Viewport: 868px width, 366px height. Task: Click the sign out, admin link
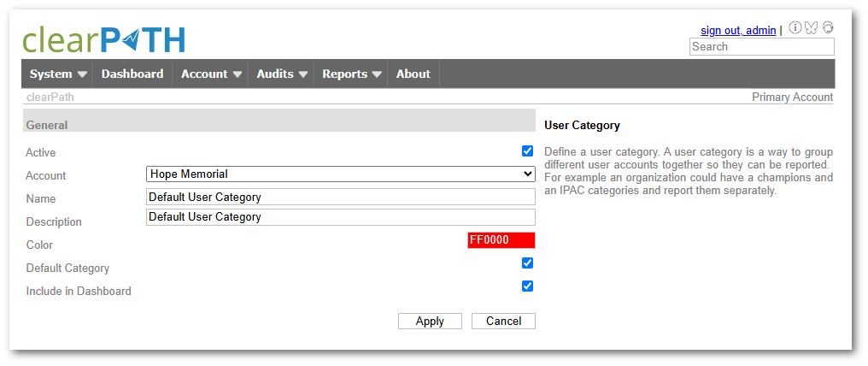point(738,31)
